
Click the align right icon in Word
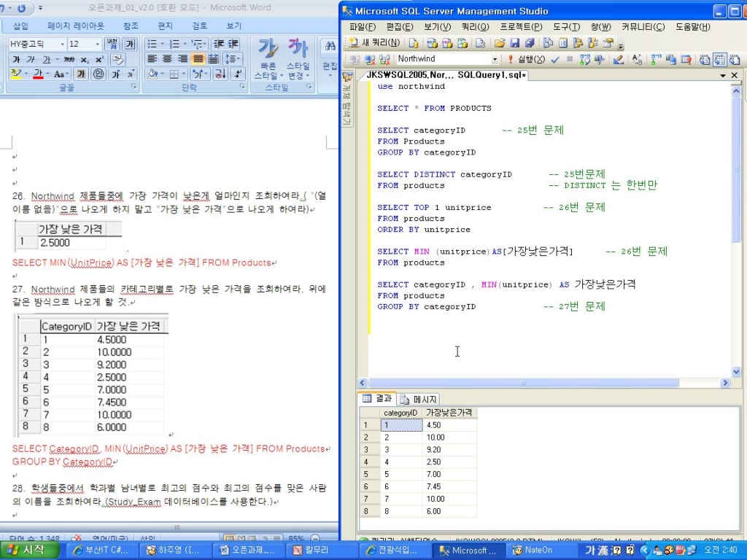point(182,59)
